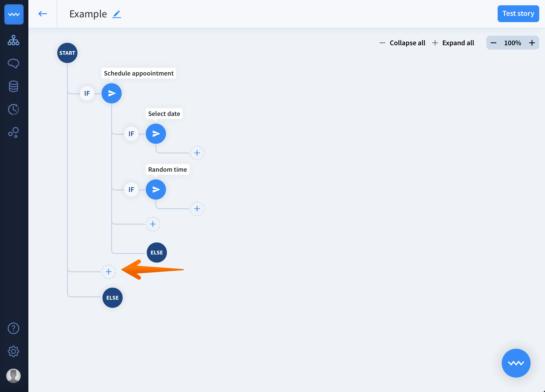
Task: Open the Stories tree icon in sidebar
Action: (x=13, y=40)
